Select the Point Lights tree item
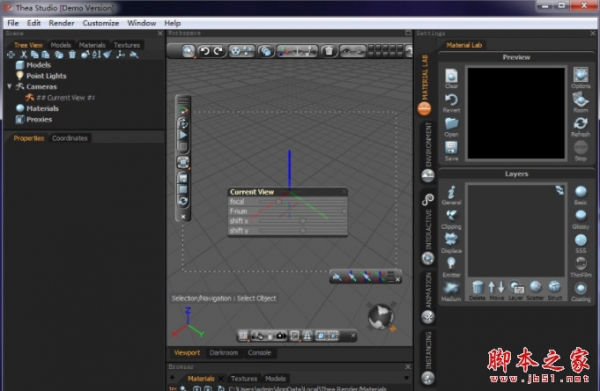Image resolution: width=600 pixels, height=391 pixels. pyautogui.click(x=46, y=76)
